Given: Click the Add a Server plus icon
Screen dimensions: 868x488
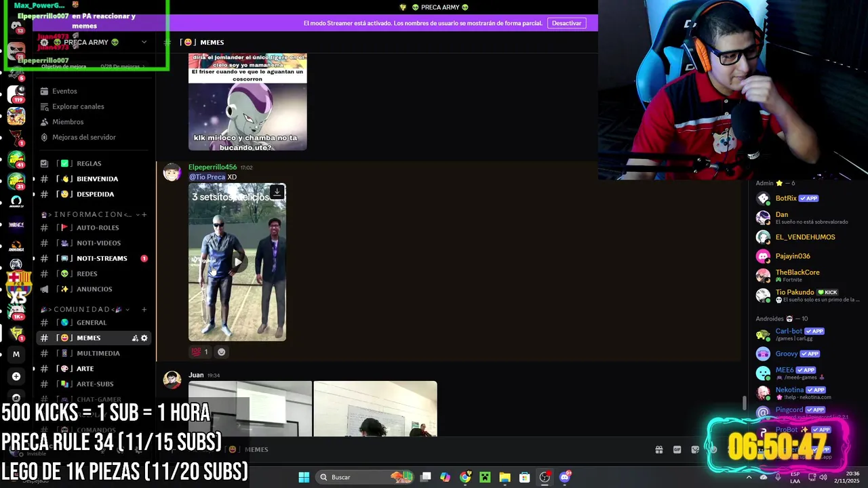Looking at the screenshot, I should tap(16, 376).
